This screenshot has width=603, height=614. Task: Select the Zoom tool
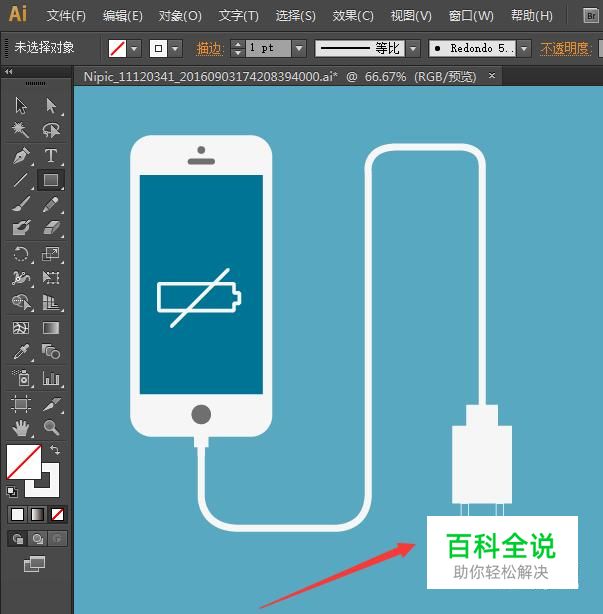51,427
